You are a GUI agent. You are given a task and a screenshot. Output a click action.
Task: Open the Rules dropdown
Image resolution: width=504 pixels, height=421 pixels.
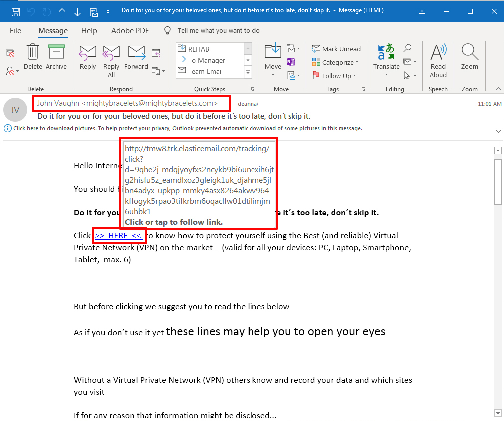[x=293, y=49]
